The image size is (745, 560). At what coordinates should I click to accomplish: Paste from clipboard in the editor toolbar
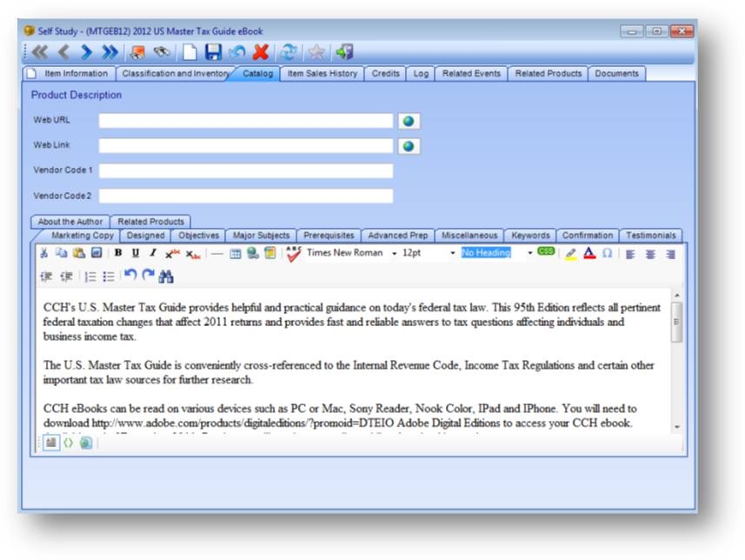pos(79,253)
